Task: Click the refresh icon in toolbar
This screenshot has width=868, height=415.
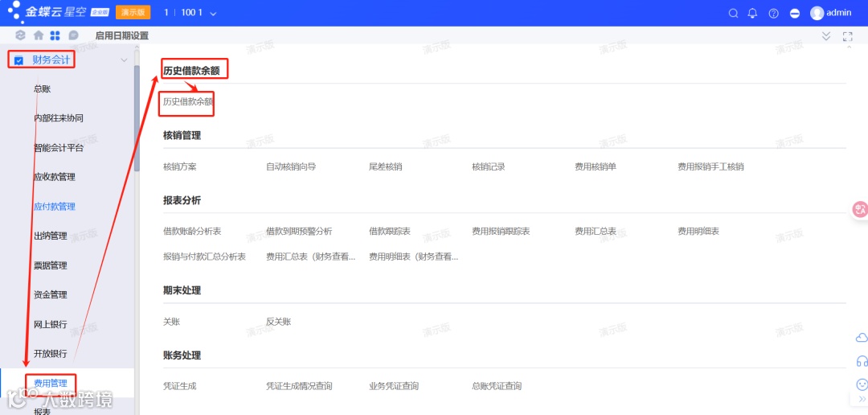Action: point(20,35)
